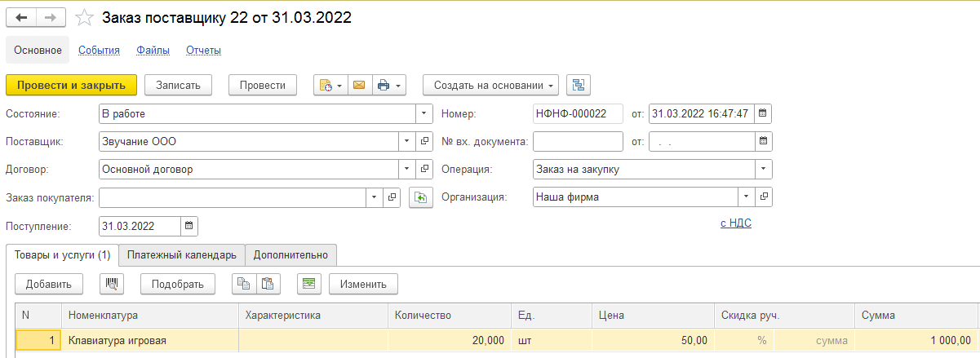Image resolution: width=980 pixels, height=358 pixels.
Task: Click the green table-fill icon before Изменить
Action: (x=309, y=284)
